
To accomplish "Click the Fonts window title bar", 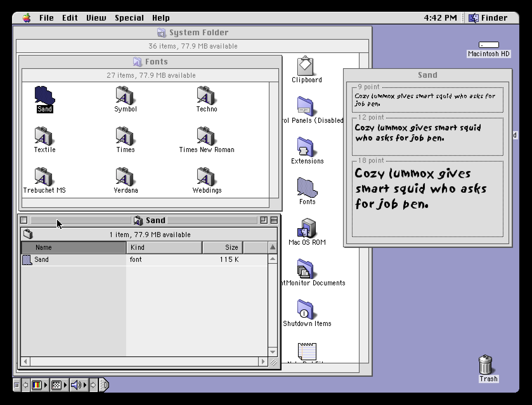I will tap(150, 62).
